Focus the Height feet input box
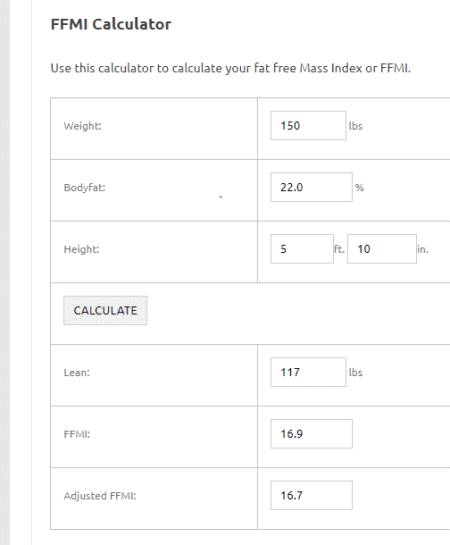This screenshot has width=450, height=545. (302, 249)
